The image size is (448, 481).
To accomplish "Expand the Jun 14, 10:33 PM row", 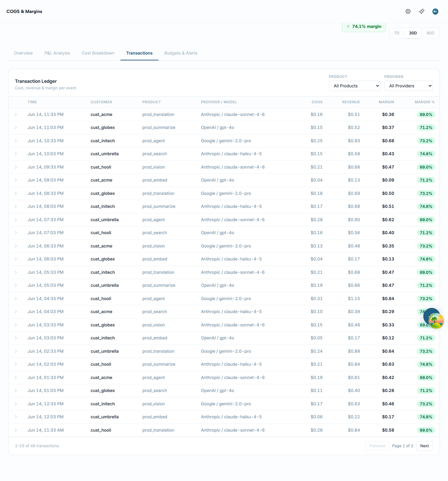I will 16,141.
